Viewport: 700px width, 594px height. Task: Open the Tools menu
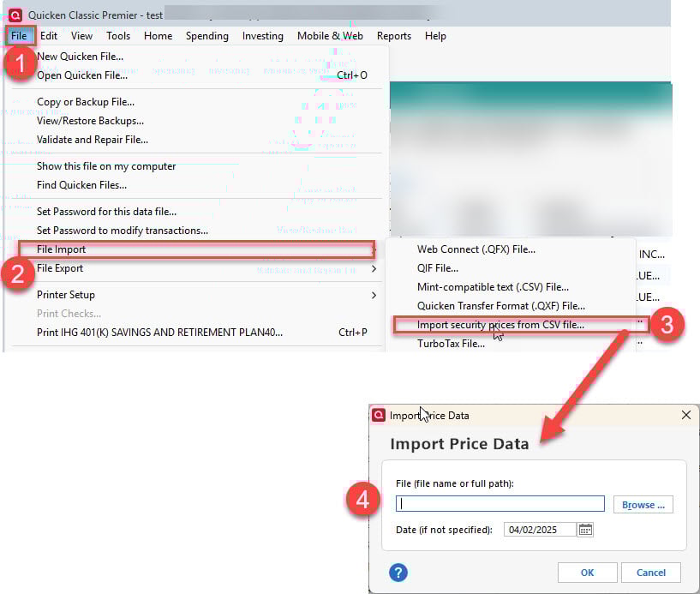pyautogui.click(x=117, y=36)
